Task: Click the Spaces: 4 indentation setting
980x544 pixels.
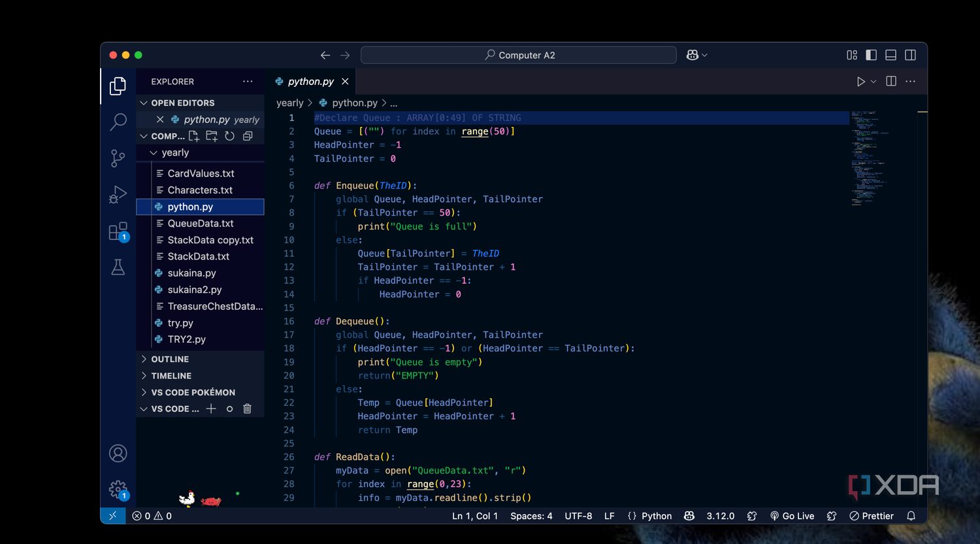Action: [x=531, y=516]
